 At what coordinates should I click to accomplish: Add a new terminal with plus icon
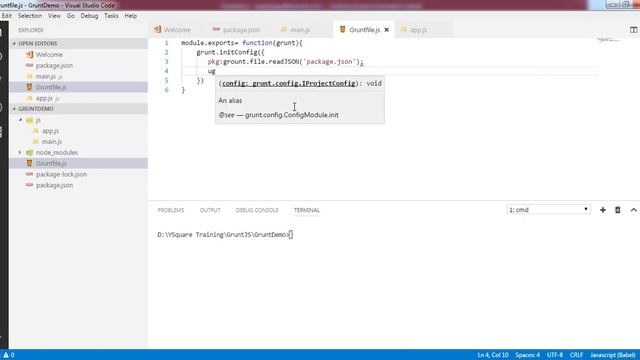603,210
